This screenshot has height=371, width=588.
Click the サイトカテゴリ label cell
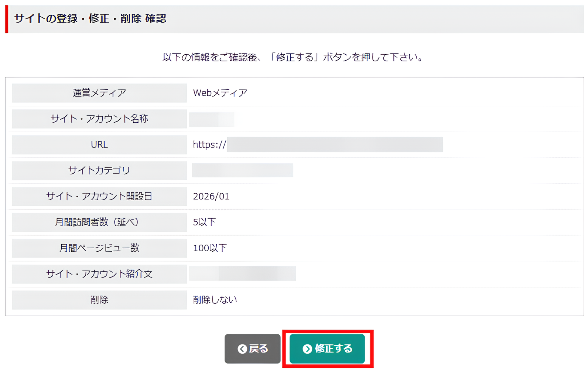click(x=99, y=170)
